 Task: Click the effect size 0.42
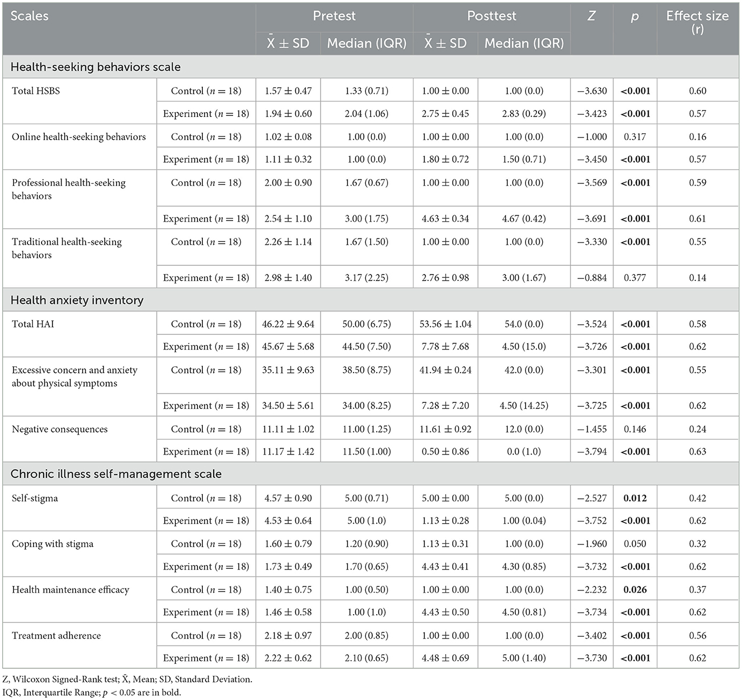[698, 498]
